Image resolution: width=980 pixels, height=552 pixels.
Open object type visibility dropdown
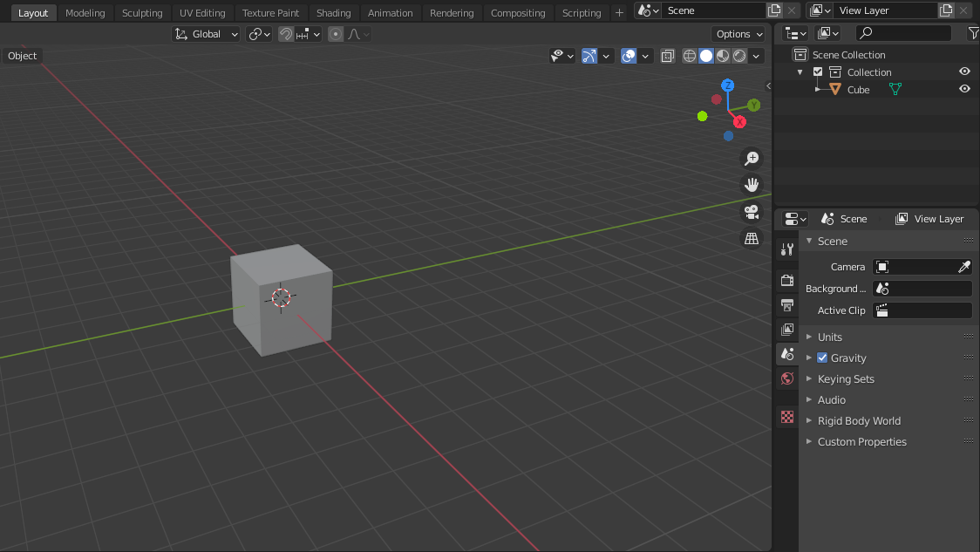pos(561,56)
